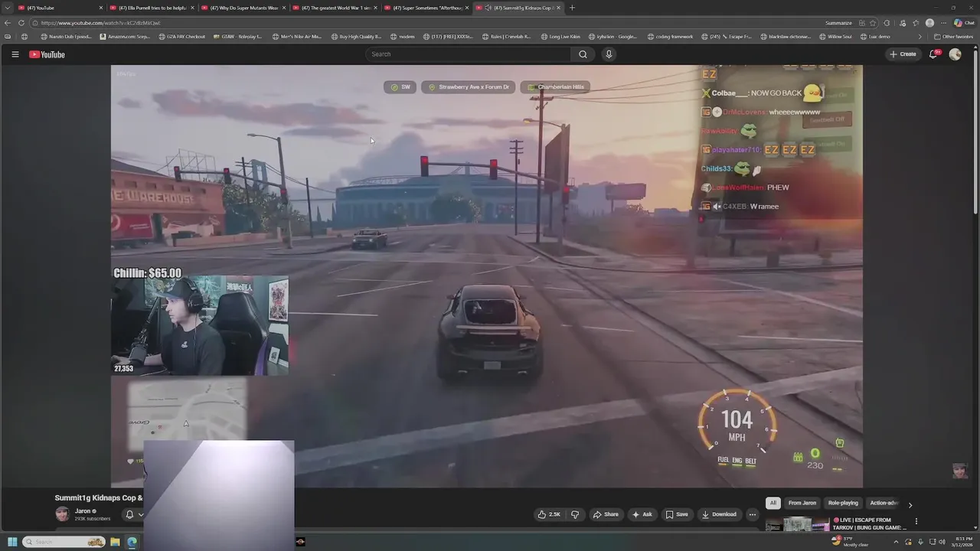980x551 pixels.
Task: Open the Escape From Tarkov live video thumbnail
Action: 797,524
